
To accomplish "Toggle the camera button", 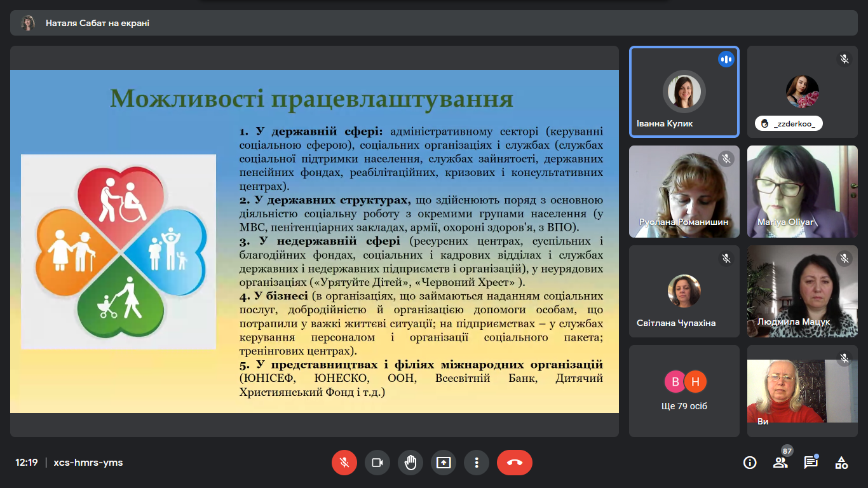I will [x=377, y=463].
